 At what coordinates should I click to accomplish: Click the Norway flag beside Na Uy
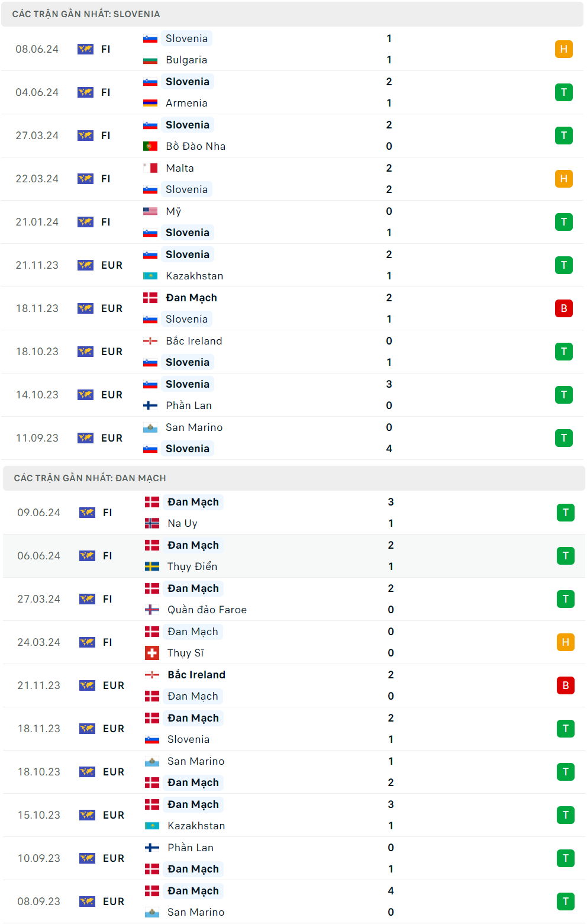152,523
